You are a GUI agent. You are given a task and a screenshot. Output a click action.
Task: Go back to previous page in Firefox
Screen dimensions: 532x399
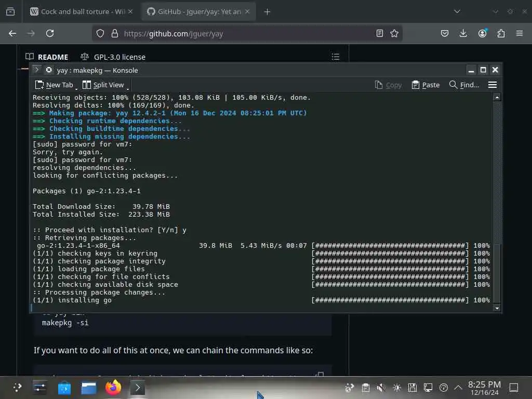pos(12,33)
